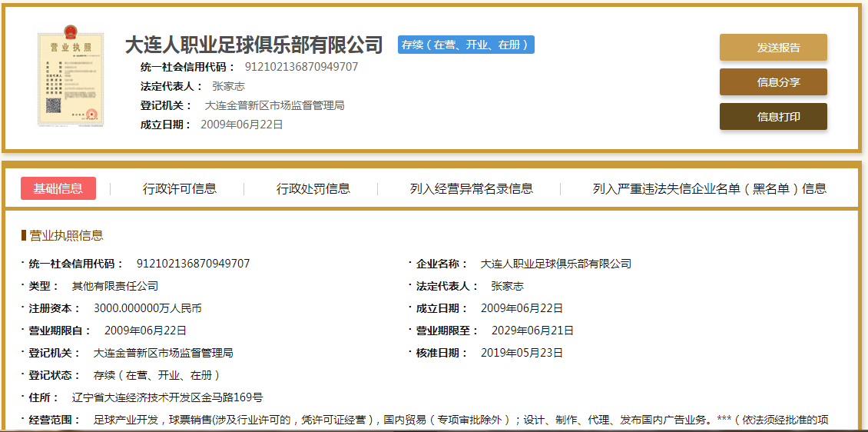Click address 辽宁省大连经济技术开发区金马路169号
This screenshot has width=868, height=432.
click(167, 397)
